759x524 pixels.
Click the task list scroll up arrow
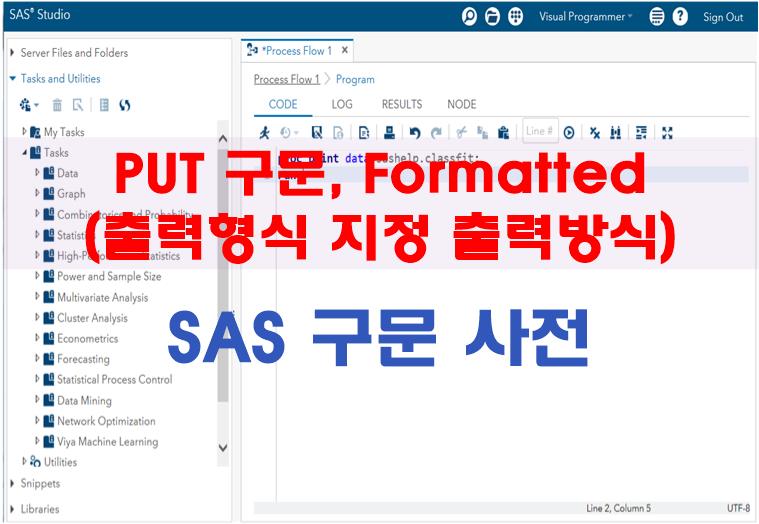[x=223, y=139]
